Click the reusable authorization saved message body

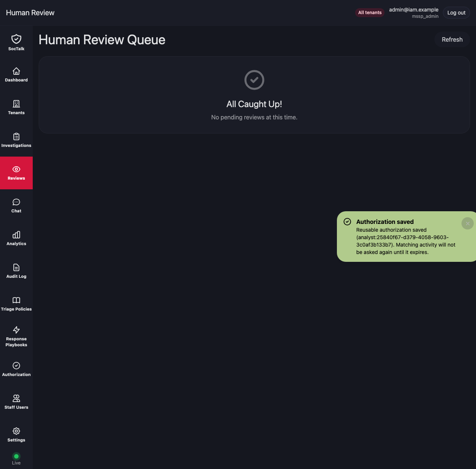pos(406,241)
